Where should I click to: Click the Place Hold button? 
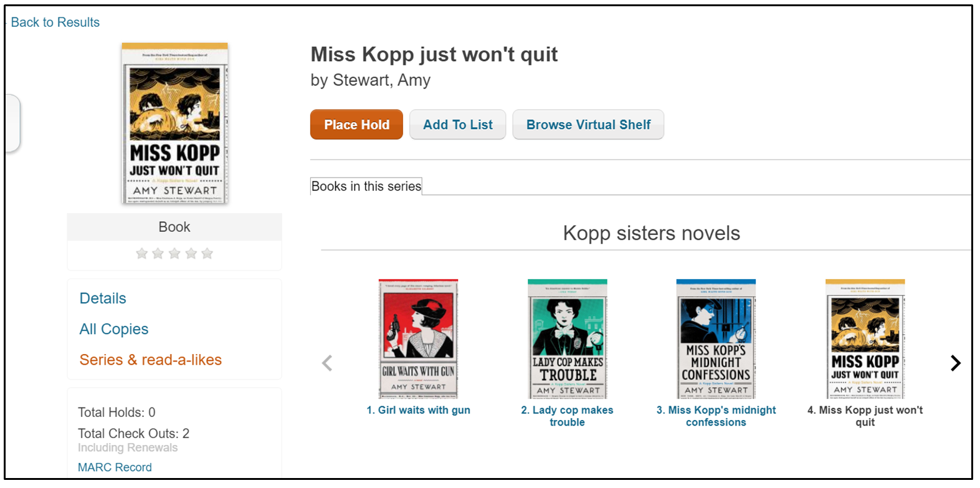[x=356, y=124]
